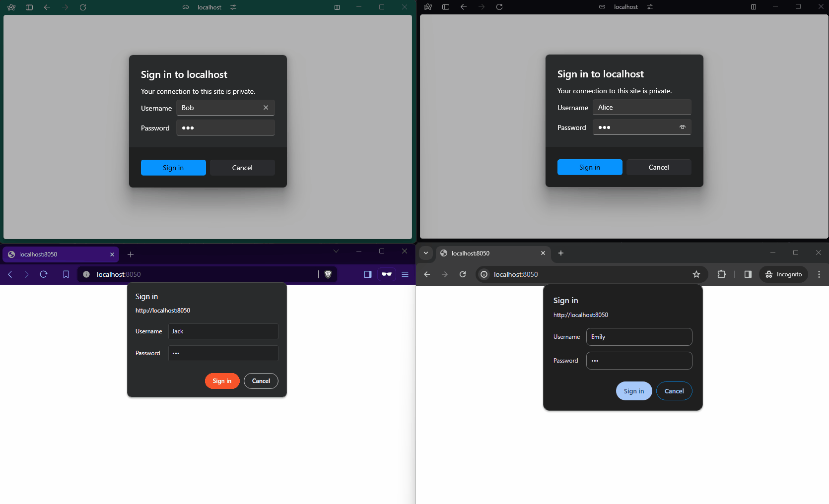Go back in top-left Vivaldi window
The height and width of the screenshot is (504, 829).
(47, 7)
